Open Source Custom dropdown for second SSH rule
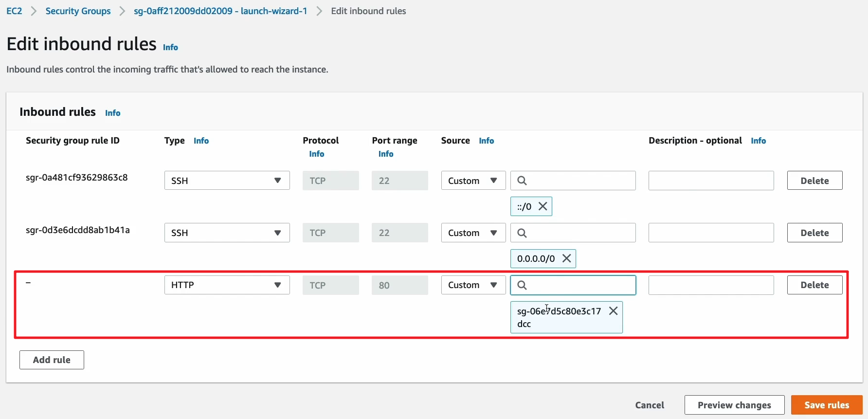 click(x=473, y=233)
